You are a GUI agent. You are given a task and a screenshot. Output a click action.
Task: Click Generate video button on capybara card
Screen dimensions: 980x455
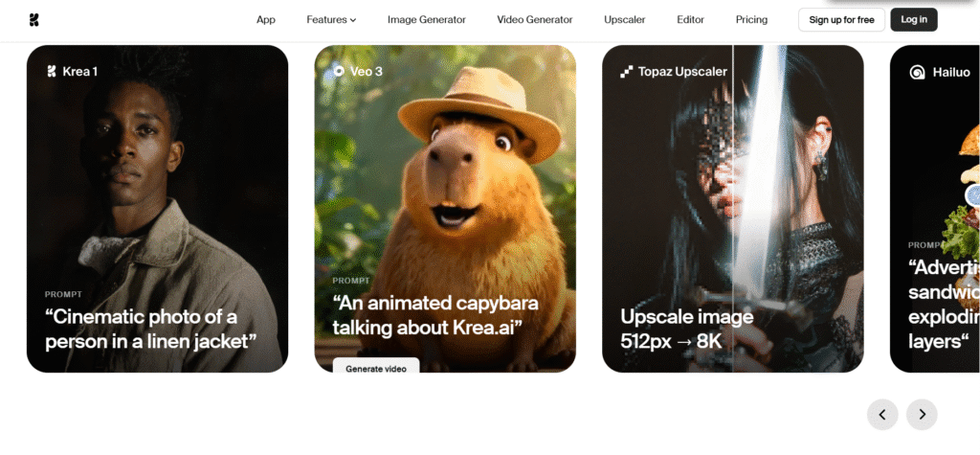click(376, 368)
